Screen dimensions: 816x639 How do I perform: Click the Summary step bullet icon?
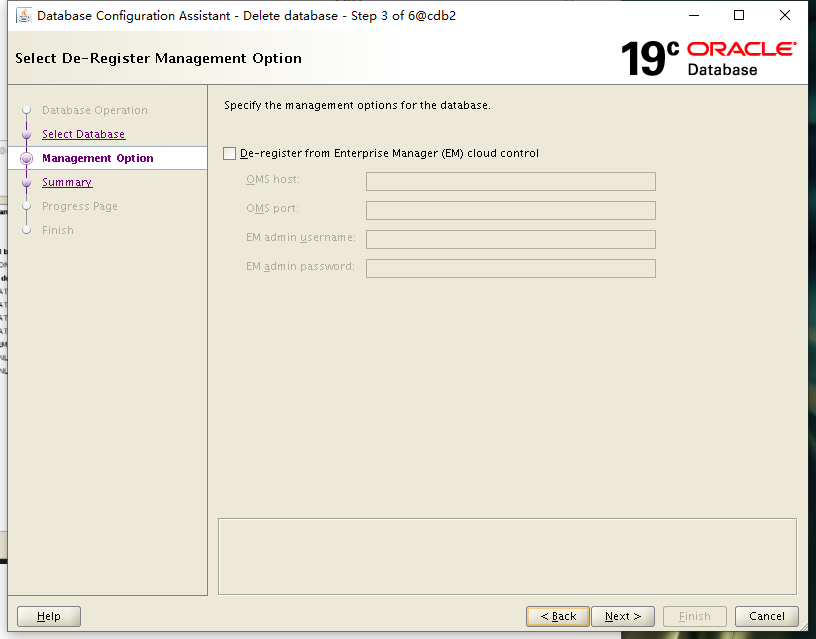pyautogui.click(x=27, y=183)
